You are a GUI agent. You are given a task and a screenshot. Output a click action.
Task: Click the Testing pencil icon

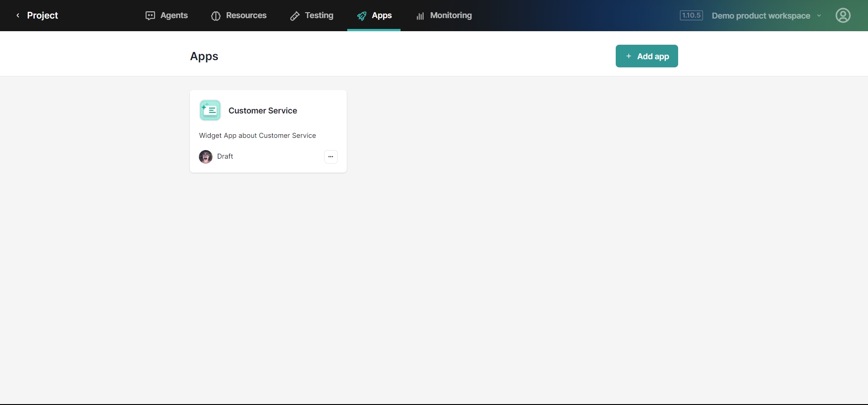295,16
